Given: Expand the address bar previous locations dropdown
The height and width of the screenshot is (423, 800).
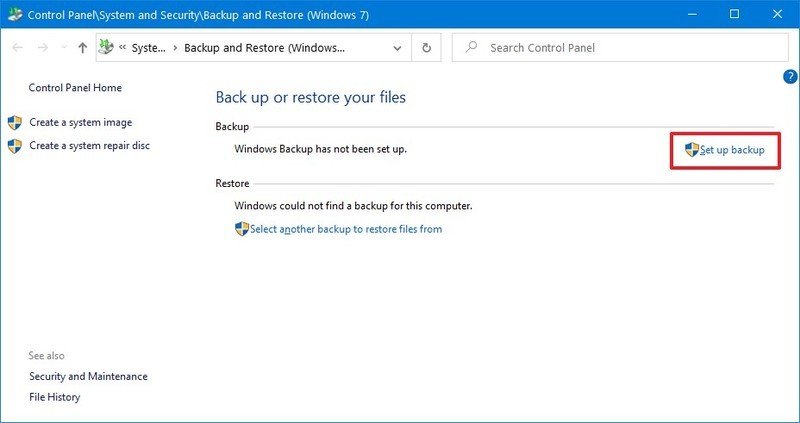Looking at the screenshot, I should [398, 48].
